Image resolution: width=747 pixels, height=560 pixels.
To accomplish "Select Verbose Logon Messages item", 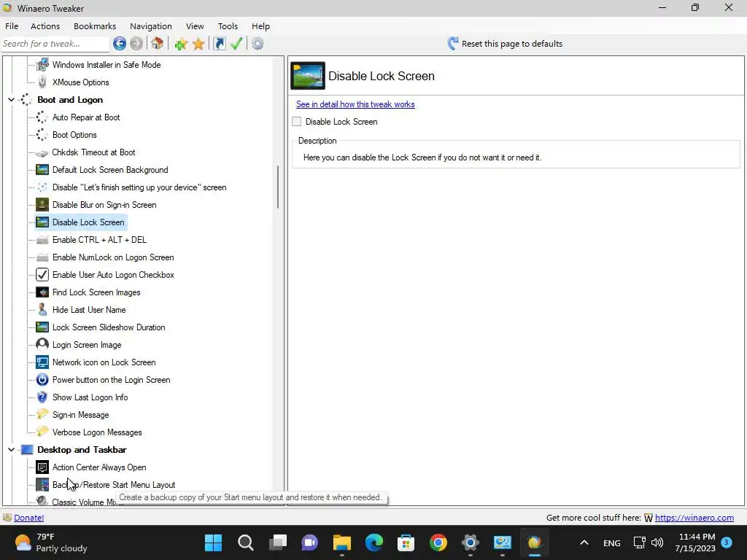I will pyautogui.click(x=97, y=432).
